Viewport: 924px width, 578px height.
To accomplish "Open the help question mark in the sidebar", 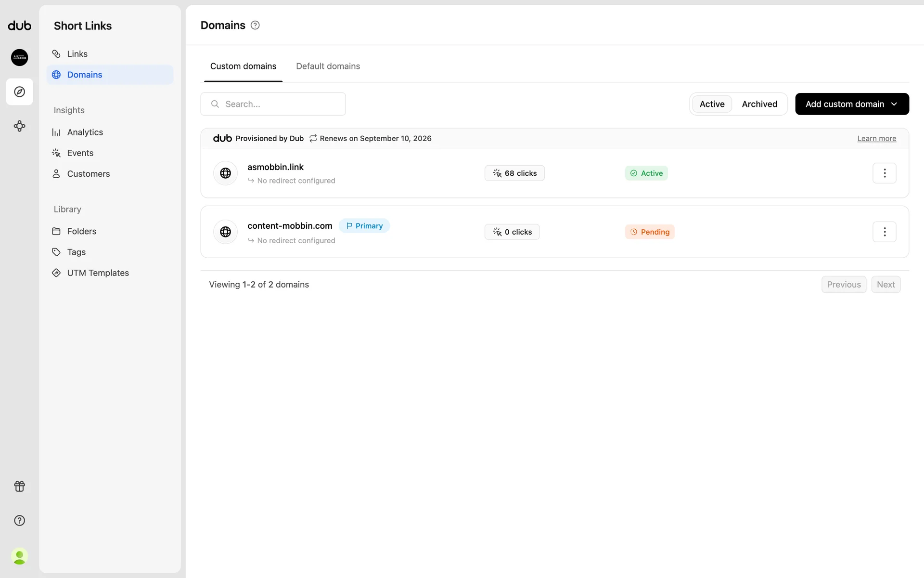I will (19, 520).
